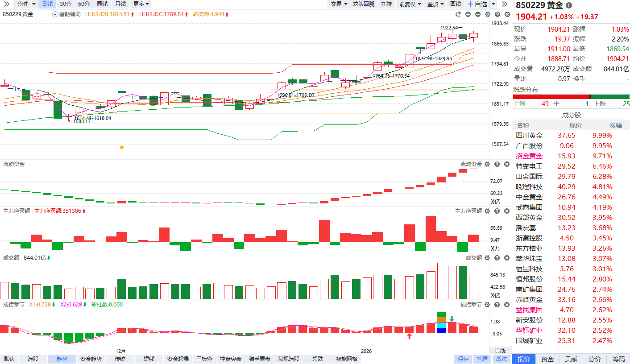Click info icon beside 850229 黄金 title
This screenshot has height=364, width=630.
tap(569, 5)
